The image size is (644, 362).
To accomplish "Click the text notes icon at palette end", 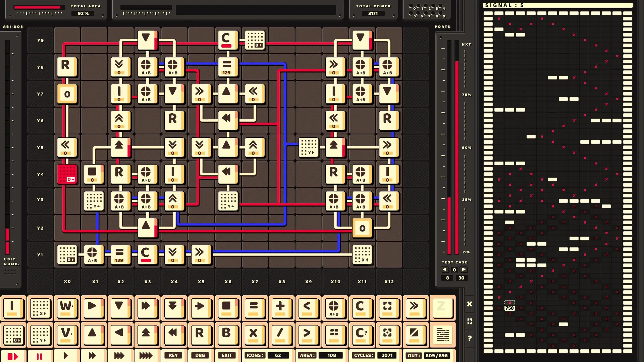I will click(x=442, y=335).
